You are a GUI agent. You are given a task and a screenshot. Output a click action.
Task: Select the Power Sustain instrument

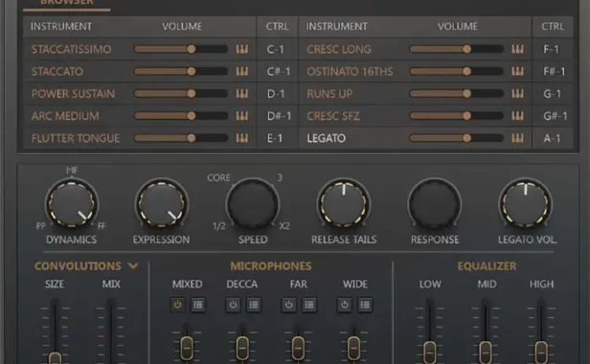[73, 94]
